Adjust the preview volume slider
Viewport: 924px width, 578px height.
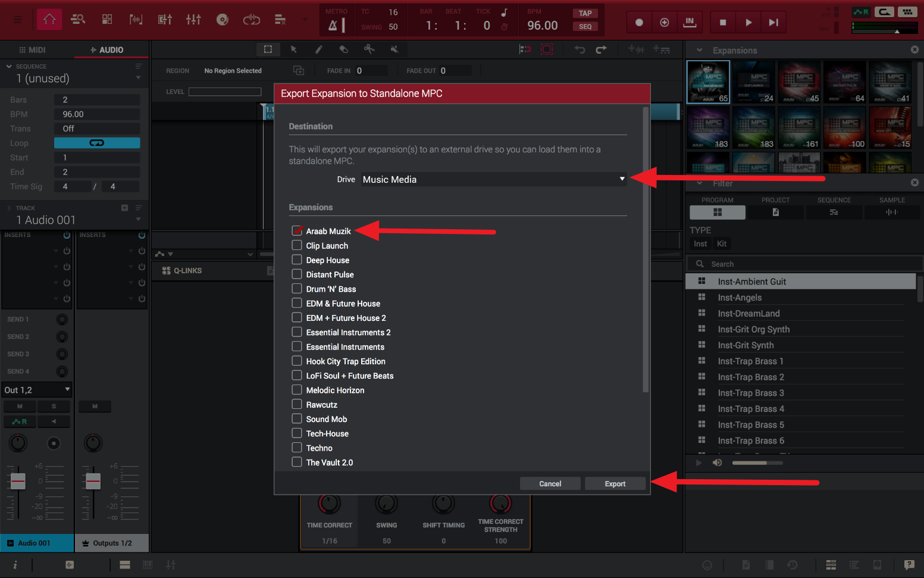pos(757,463)
